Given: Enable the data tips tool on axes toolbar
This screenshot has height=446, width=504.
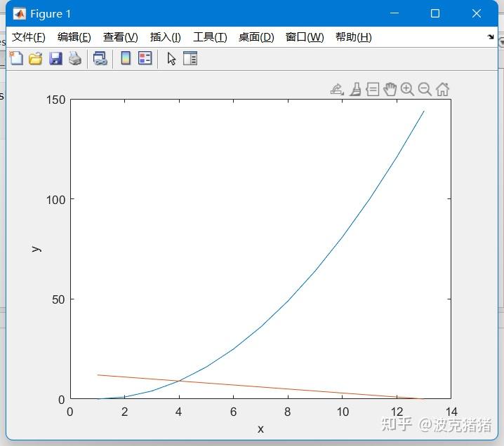Looking at the screenshot, I should 373,89.
